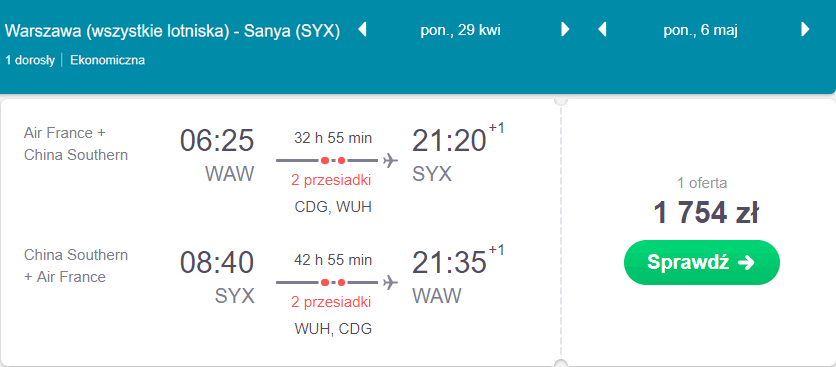The height and width of the screenshot is (367, 836).
Task: Click departure date pon., 29 kwi
Action: [461, 30]
